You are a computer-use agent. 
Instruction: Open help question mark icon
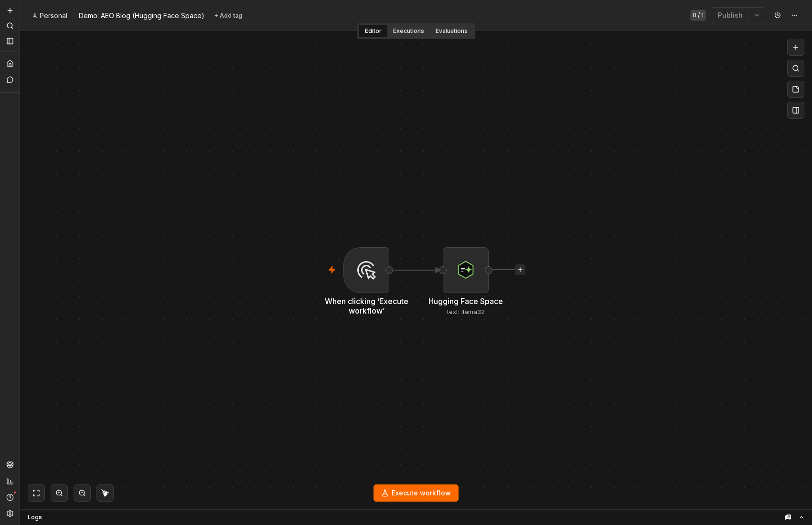pos(10,497)
